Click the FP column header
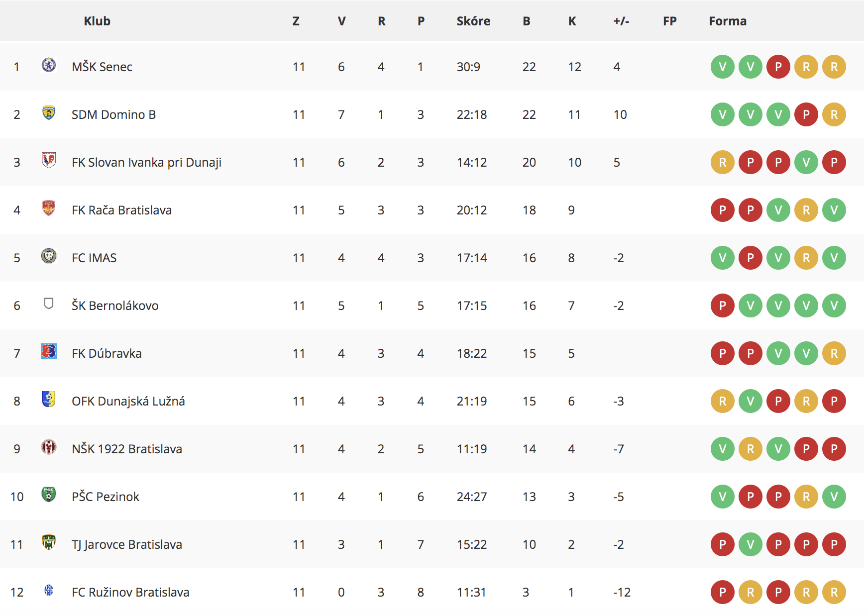Screen dimensions: 868x614 [x=670, y=21]
